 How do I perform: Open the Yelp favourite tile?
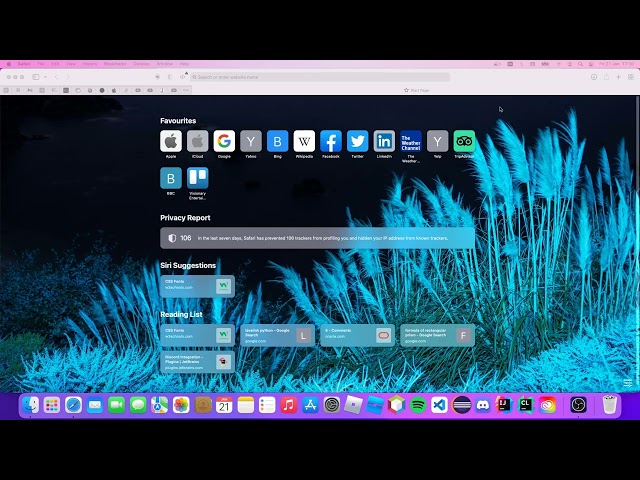click(x=438, y=141)
